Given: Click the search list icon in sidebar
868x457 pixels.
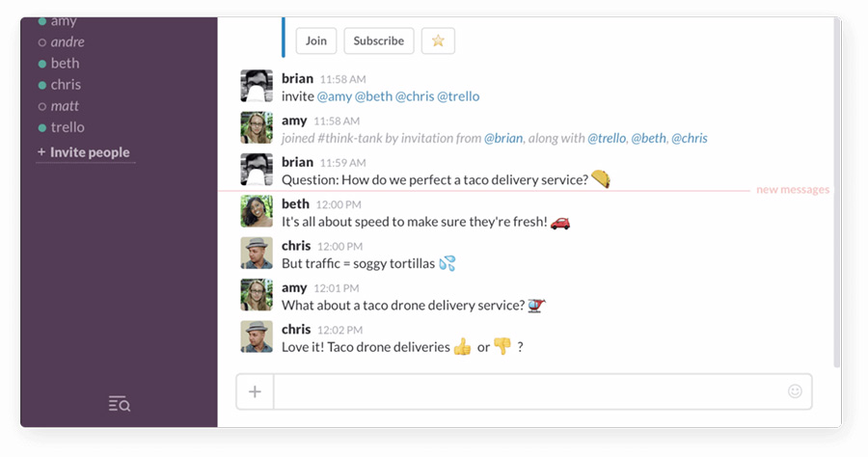Looking at the screenshot, I should coord(119,404).
